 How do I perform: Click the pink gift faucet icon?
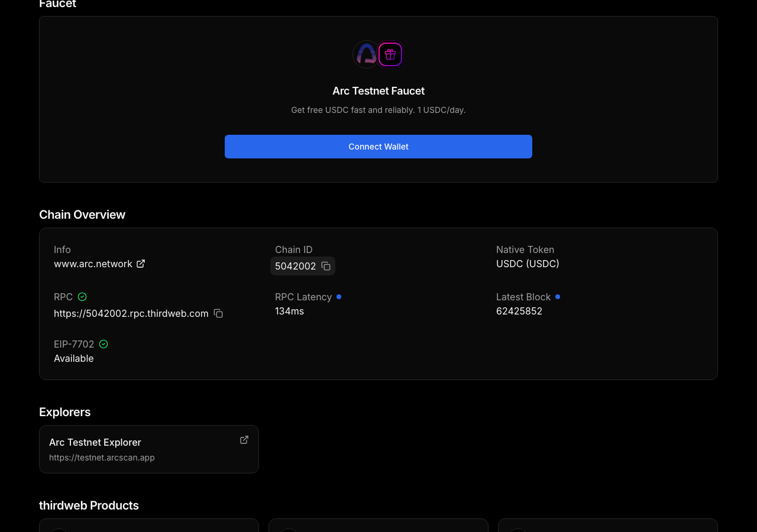point(390,54)
